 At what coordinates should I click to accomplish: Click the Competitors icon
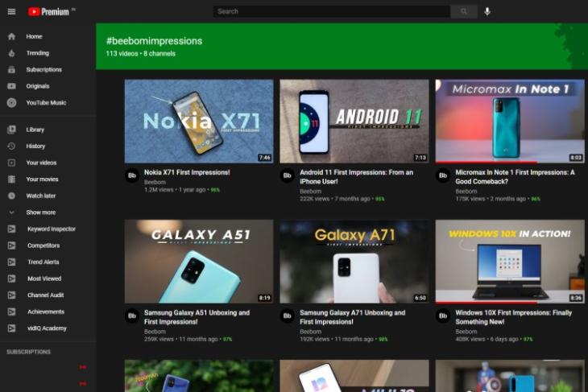[11, 245]
